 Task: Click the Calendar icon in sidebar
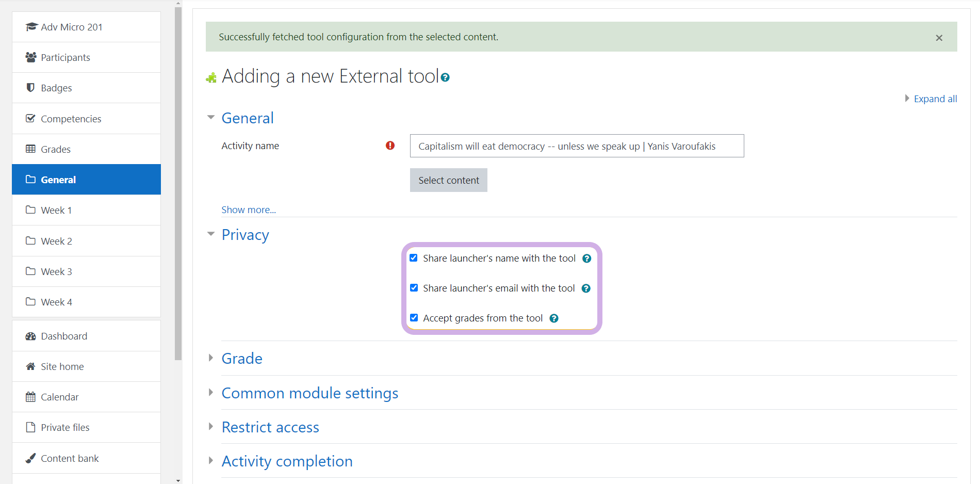(31, 397)
